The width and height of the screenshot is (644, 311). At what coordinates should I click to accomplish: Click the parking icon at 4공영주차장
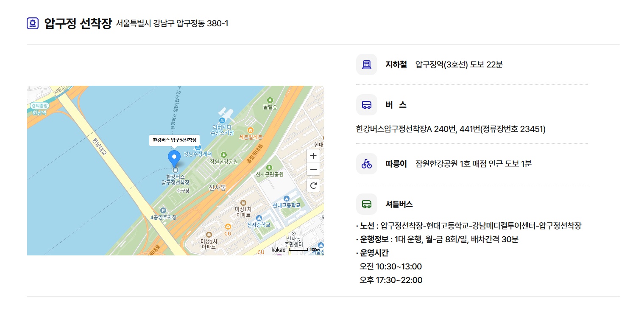pyautogui.click(x=164, y=210)
